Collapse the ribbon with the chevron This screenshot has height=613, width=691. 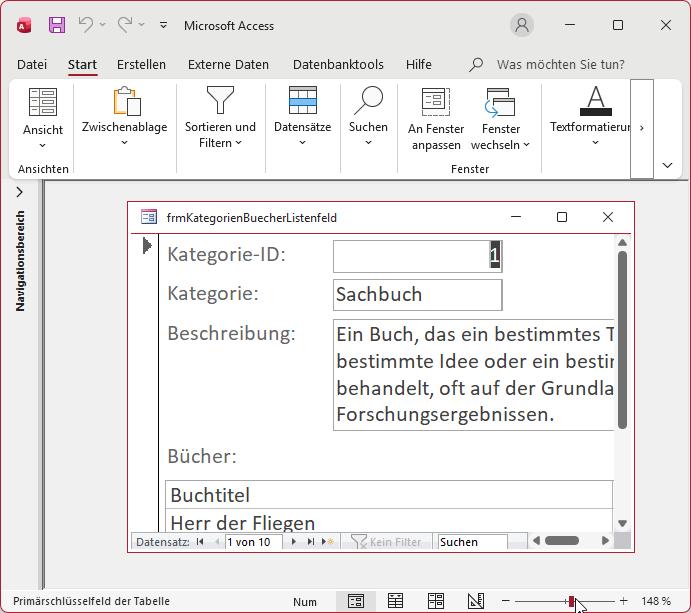668,165
